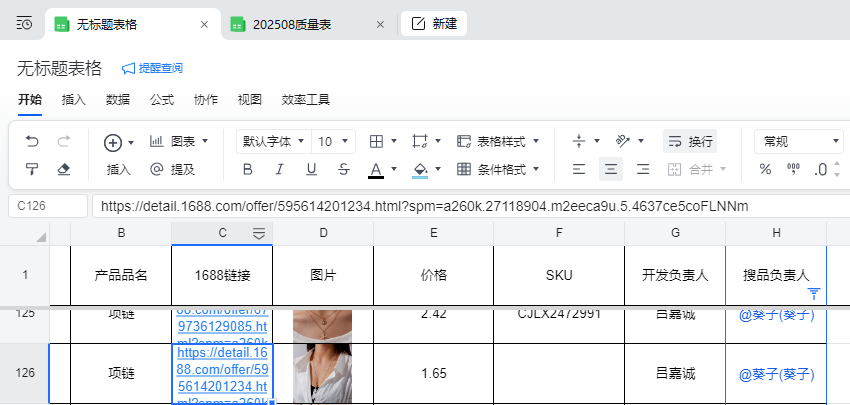Open the 公式 menu tab
The height and width of the screenshot is (405, 850).
point(162,100)
